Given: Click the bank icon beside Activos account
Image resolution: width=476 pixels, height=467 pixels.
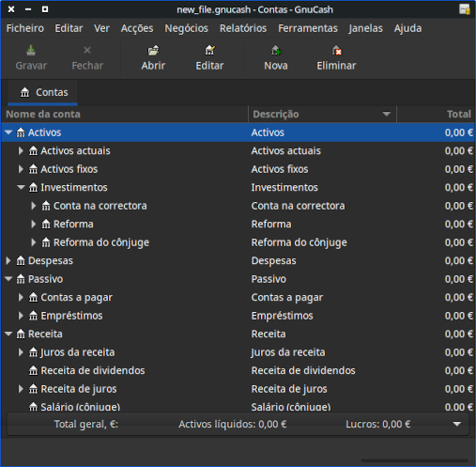Looking at the screenshot, I should click(x=21, y=132).
